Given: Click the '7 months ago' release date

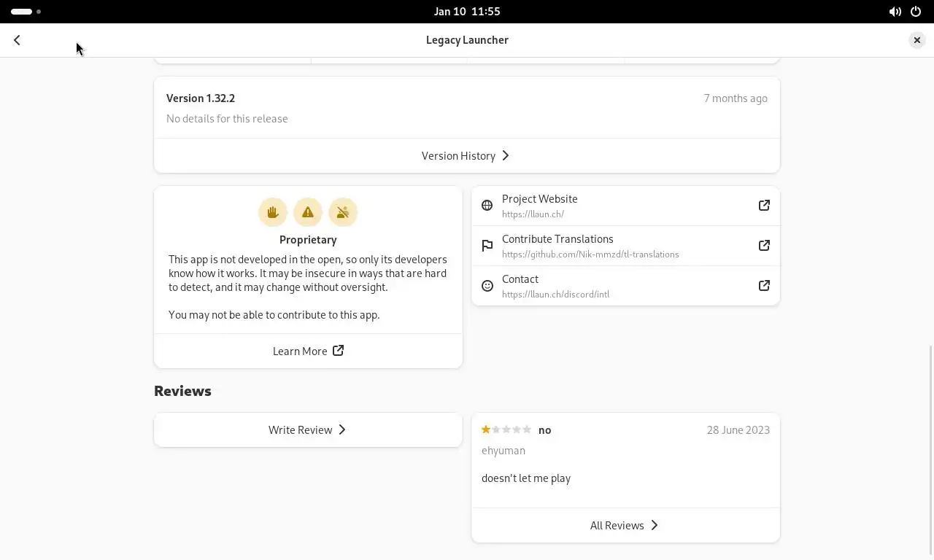Looking at the screenshot, I should (736, 98).
